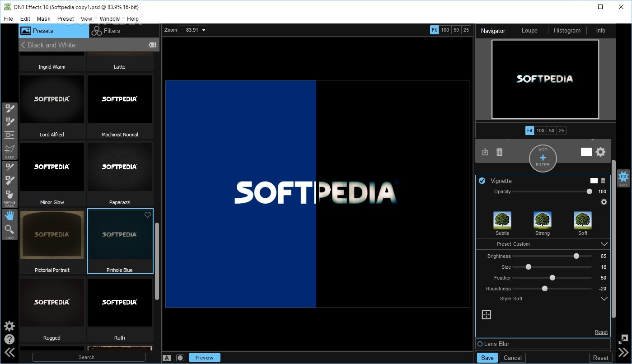Disable the Vignette filter checkmark
The width and height of the screenshot is (632, 364).
(x=482, y=181)
